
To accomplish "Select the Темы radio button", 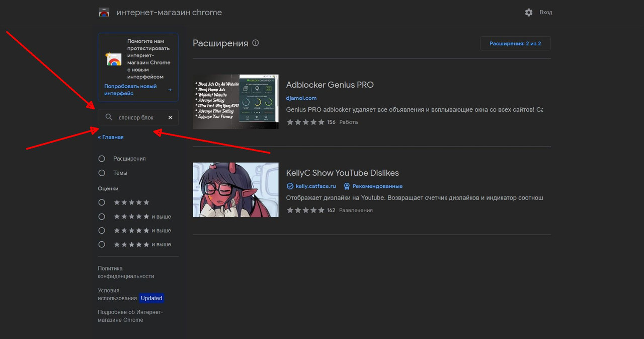I will pyautogui.click(x=102, y=173).
